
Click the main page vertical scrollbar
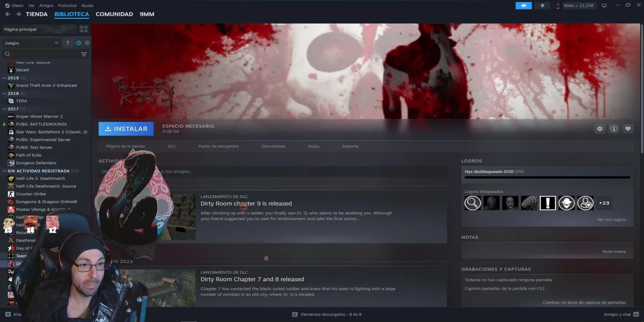642,89
